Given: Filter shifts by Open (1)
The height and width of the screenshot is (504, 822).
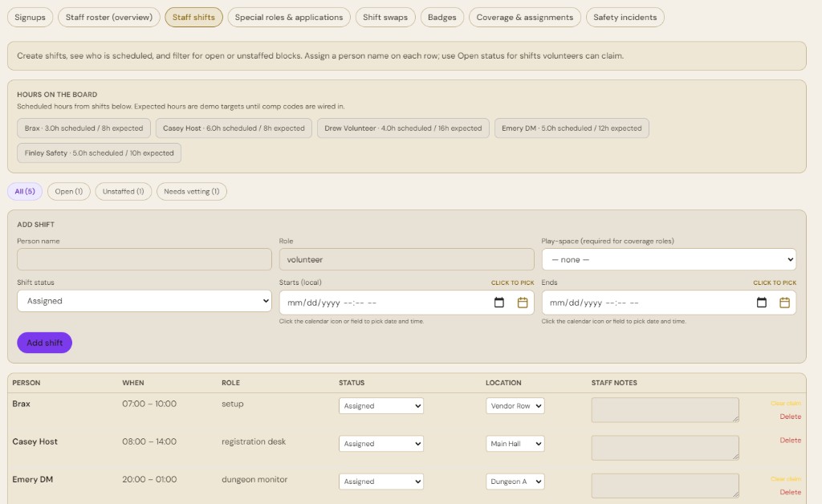Looking at the screenshot, I should coord(69,191).
